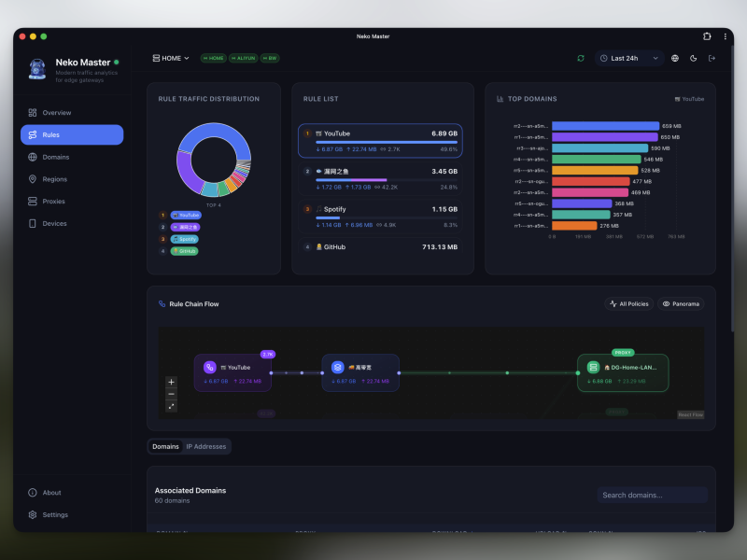This screenshot has height=560, width=747.
Task: Toggle dark mode moon icon
Action: tap(694, 58)
